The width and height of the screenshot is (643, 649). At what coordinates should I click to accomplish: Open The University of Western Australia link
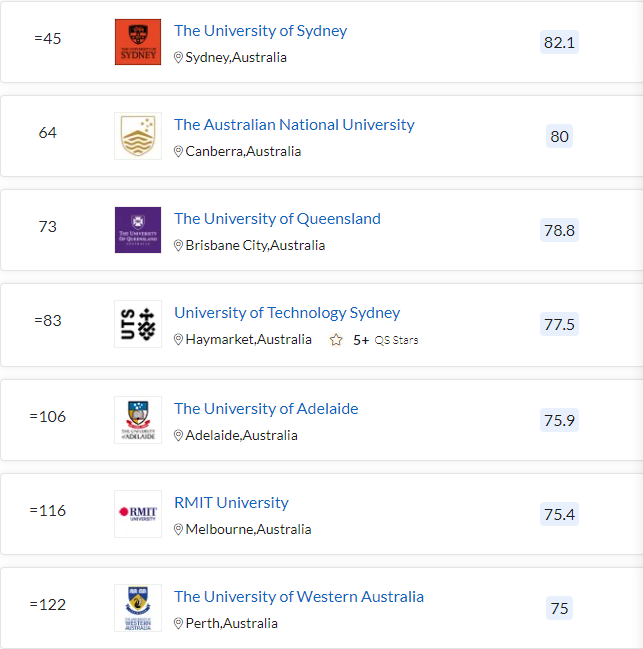tap(299, 597)
